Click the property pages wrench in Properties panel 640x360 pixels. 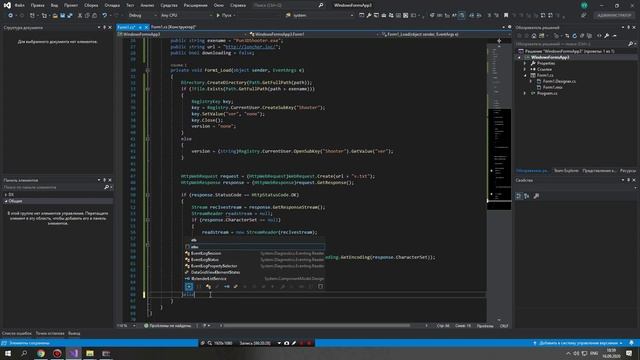click(x=536, y=196)
